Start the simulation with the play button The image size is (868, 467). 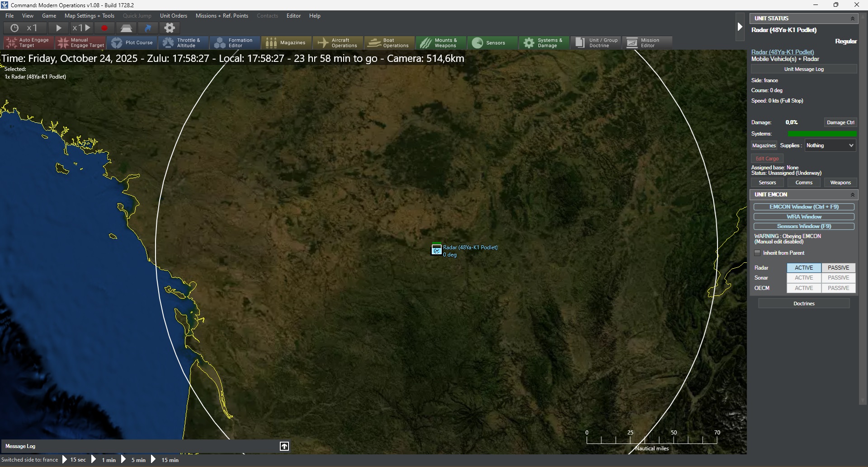58,28
